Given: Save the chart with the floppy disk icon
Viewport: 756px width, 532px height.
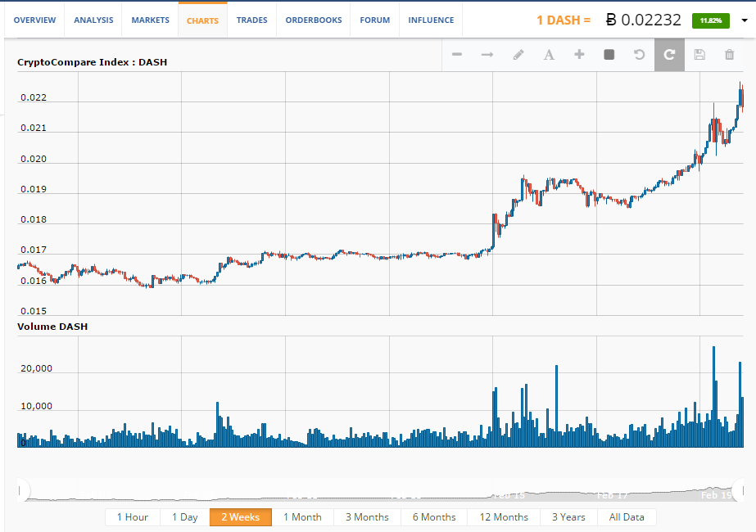Looking at the screenshot, I should point(699,55).
